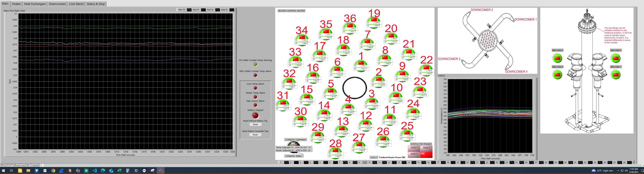Image resolution: width=644 pixels, height=174 pixels.
Task: Click heater 28 red indicator button
Action: [x=336, y=150]
